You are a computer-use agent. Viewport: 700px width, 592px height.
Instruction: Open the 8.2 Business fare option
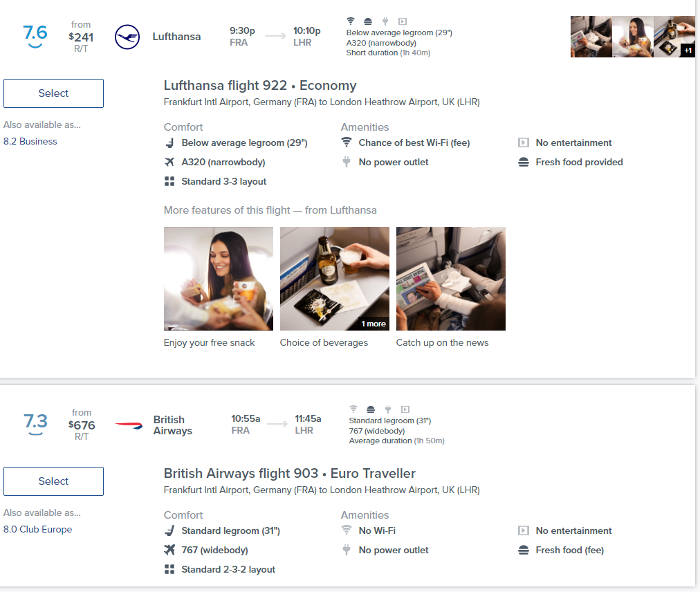click(x=30, y=141)
